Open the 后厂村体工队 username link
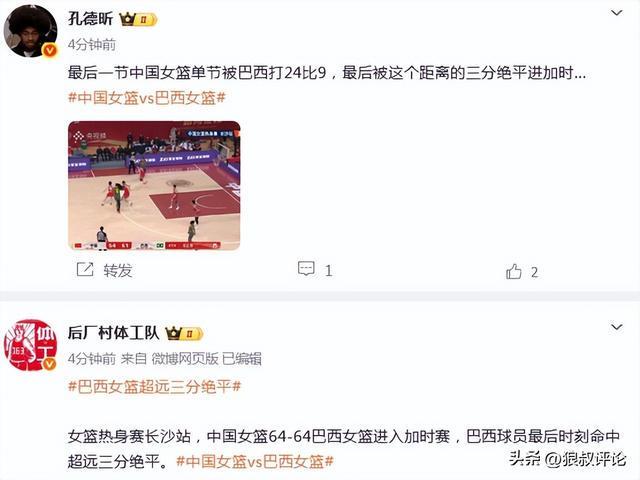Screen dimensions: 640x480 pyautogui.click(x=113, y=333)
